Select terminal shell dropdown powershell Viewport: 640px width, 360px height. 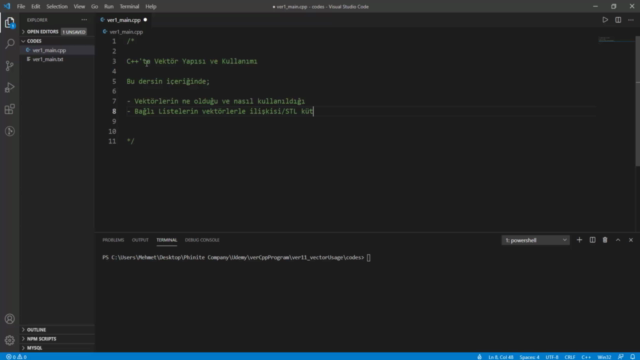(x=535, y=240)
